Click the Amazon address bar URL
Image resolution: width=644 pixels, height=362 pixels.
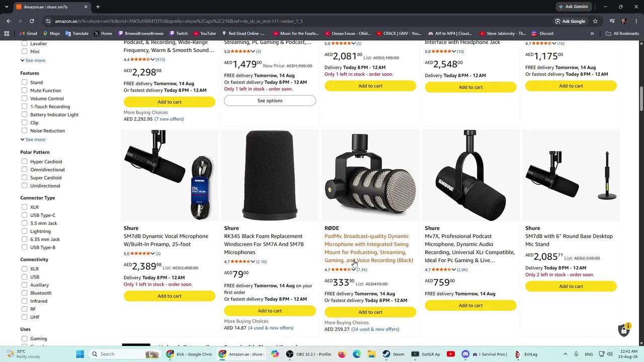[179, 21]
